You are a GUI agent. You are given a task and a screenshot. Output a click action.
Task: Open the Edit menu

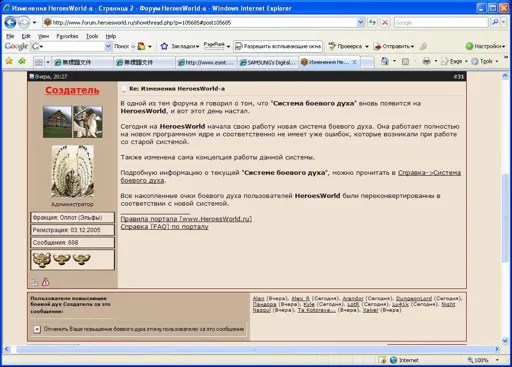[26, 36]
